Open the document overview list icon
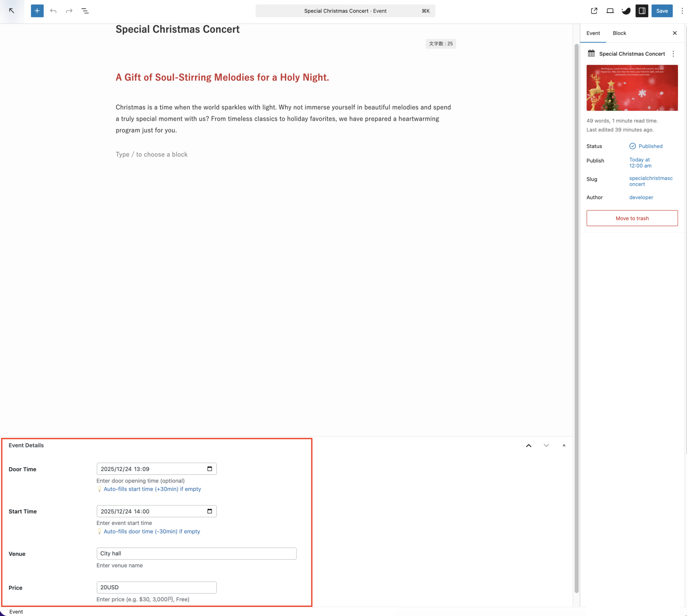687x616 pixels. (85, 11)
